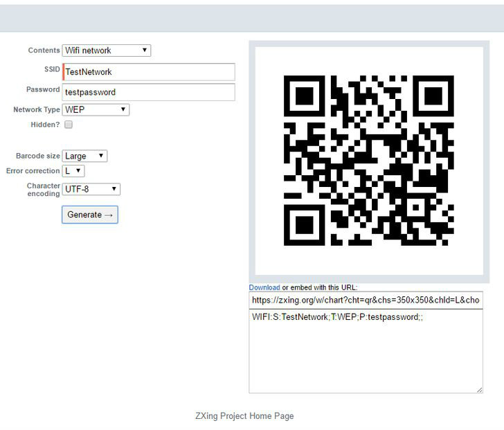Click the generated QR code image
This screenshot has width=504, height=430.
point(369,161)
